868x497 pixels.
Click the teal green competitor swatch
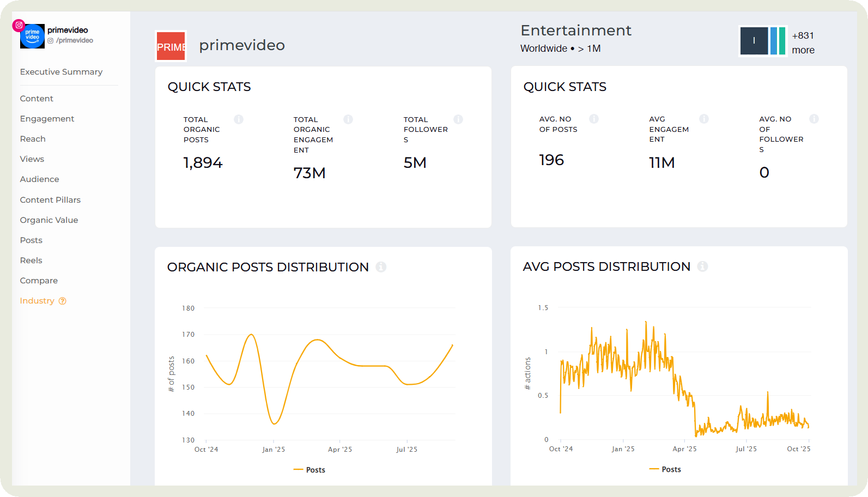pyautogui.click(x=782, y=41)
